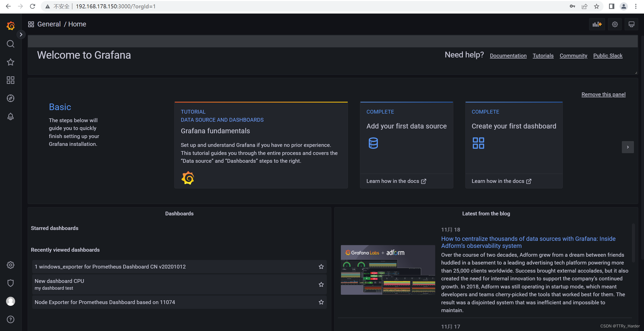Open Configuration gear in the sidebar

11,265
